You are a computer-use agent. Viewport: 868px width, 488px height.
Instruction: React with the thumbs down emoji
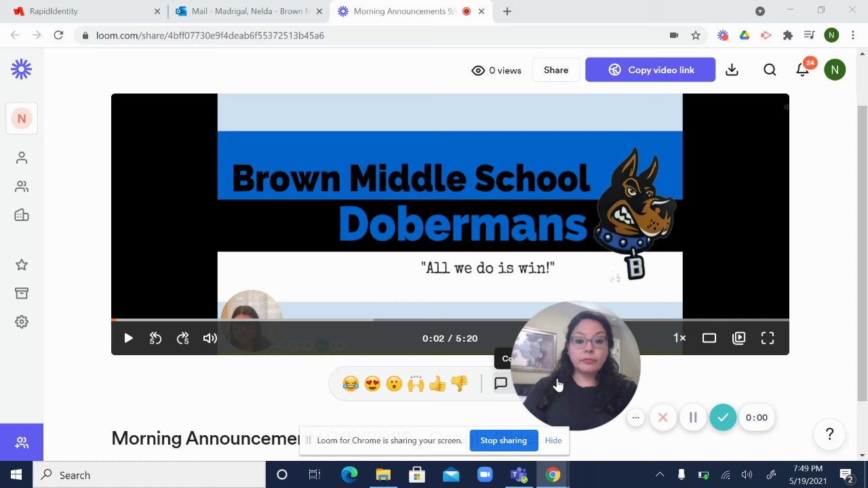tap(459, 384)
